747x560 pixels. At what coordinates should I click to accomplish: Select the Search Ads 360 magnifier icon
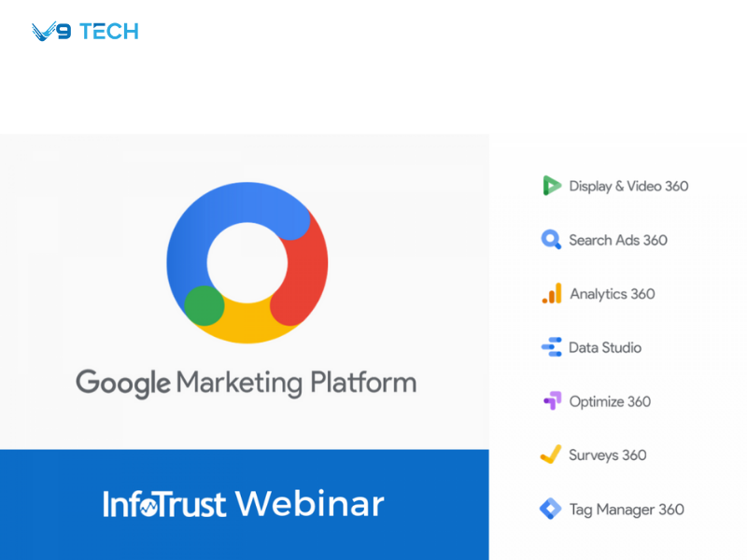click(x=551, y=240)
